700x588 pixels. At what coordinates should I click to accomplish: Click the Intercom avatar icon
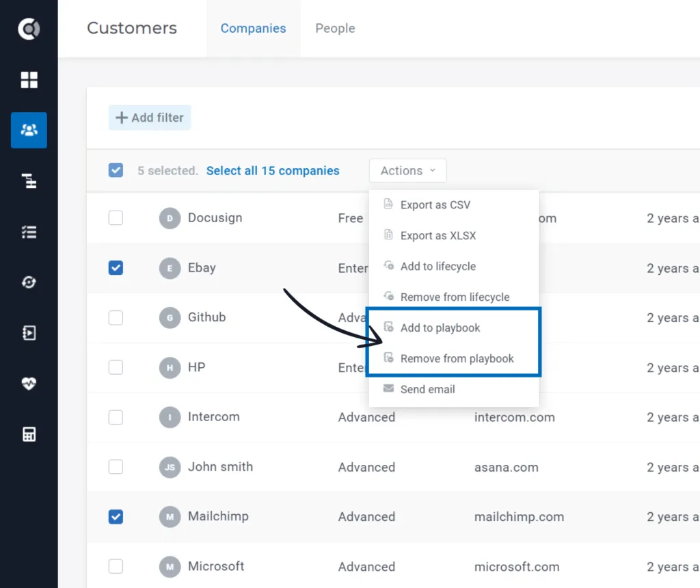point(170,418)
